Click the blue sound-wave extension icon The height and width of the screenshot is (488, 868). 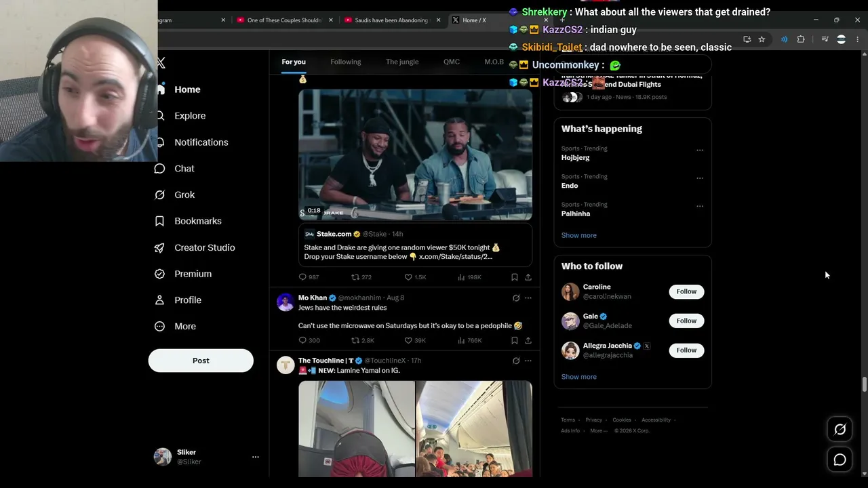(785, 39)
